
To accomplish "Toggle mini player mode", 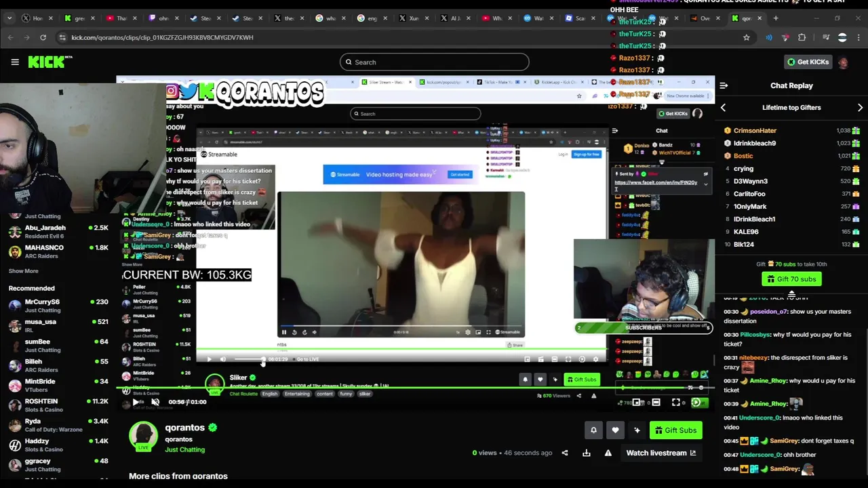I will [x=637, y=403].
